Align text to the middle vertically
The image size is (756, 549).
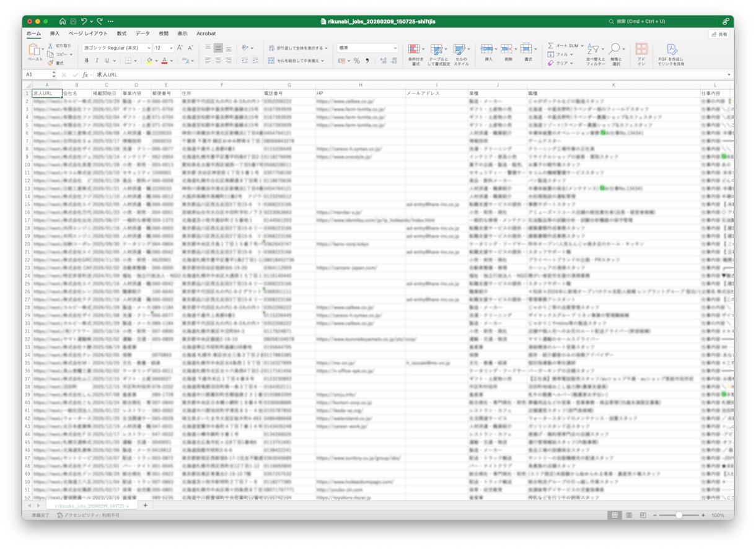pyautogui.click(x=218, y=48)
